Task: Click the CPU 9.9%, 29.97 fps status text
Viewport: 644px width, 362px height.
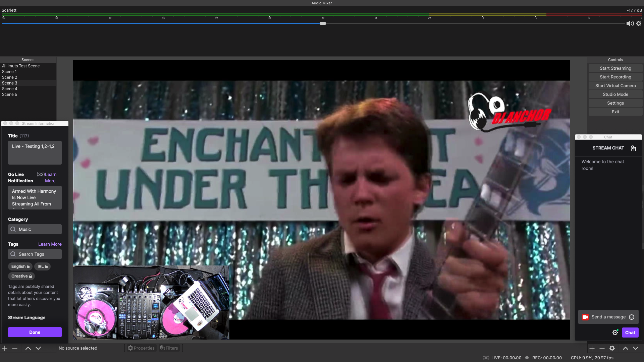Action: [x=592, y=358]
